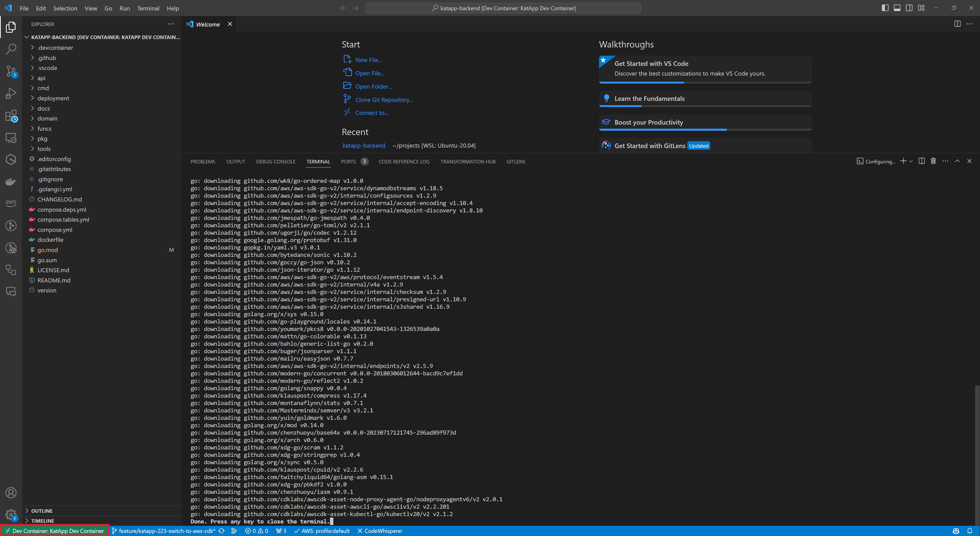
Task: Expand the OUTLINE section
Action: click(41, 511)
